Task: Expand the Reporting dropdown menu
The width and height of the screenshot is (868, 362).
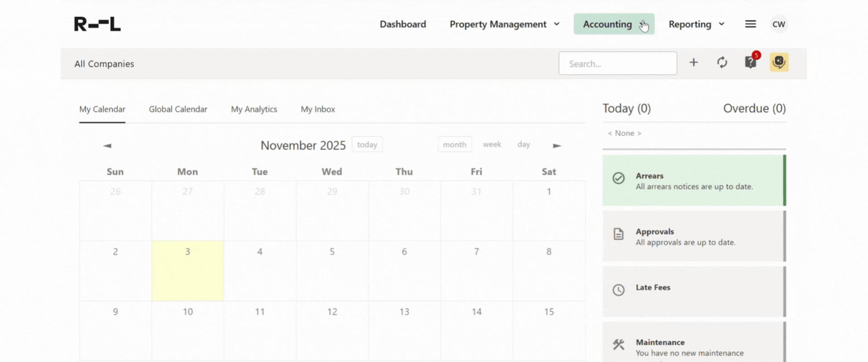Action: pyautogui.click(x=696, y=24)
